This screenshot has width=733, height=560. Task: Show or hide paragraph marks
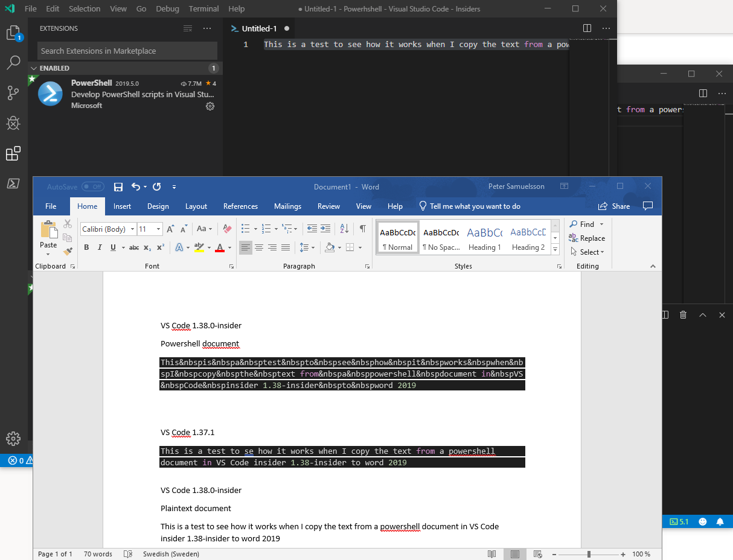point(362,229)
